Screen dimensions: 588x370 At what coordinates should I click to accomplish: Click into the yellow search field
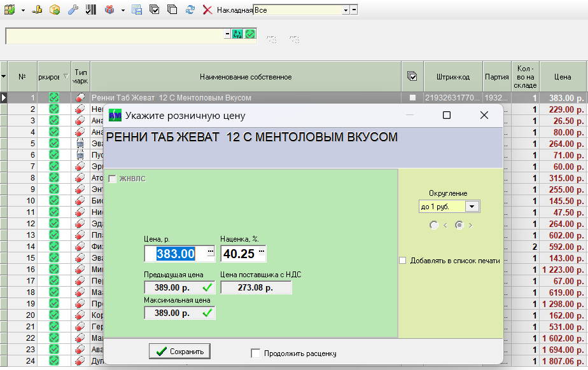coord(115,36)
